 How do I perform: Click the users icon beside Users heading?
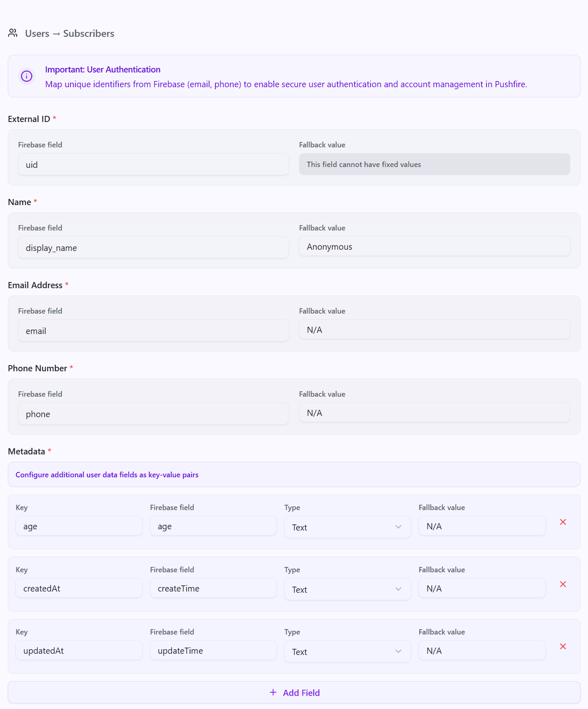(x=13, y=33)
